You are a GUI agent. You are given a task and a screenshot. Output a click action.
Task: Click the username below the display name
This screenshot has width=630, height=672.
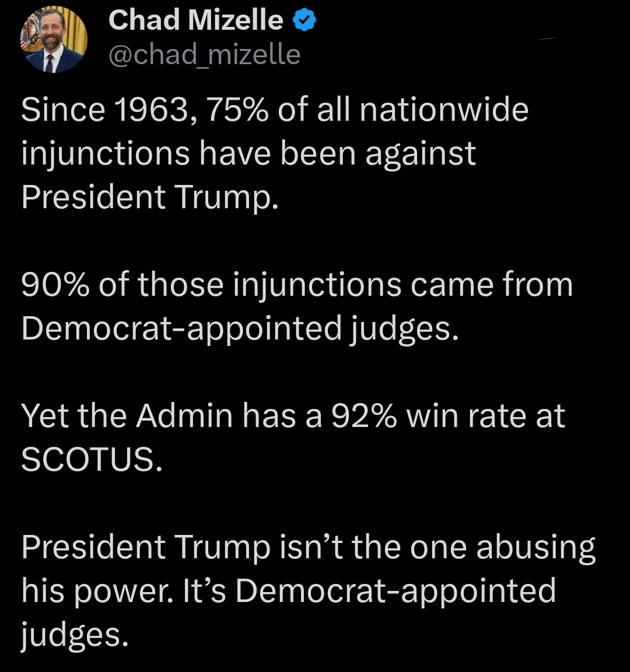tap(204, 54)
